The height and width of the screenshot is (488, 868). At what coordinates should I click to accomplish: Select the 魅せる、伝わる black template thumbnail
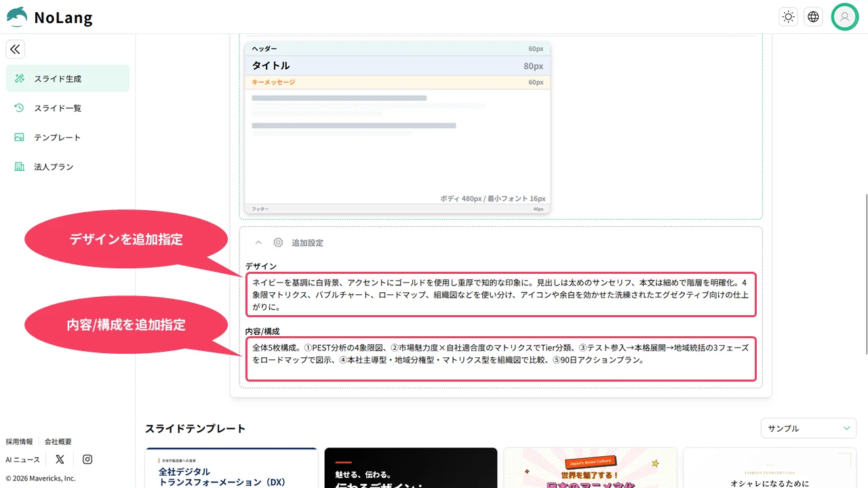coord(411,468)
